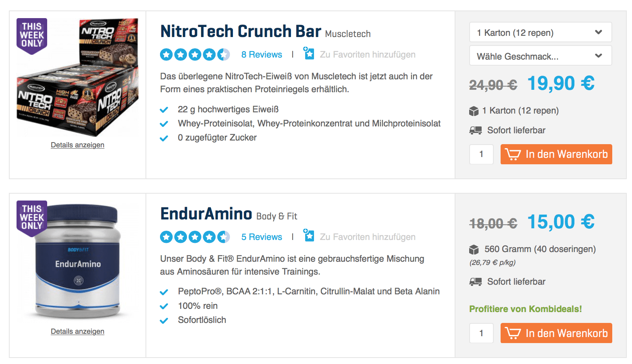
Task: Click the NitroTech quantity input field
Action: point(481,154)
